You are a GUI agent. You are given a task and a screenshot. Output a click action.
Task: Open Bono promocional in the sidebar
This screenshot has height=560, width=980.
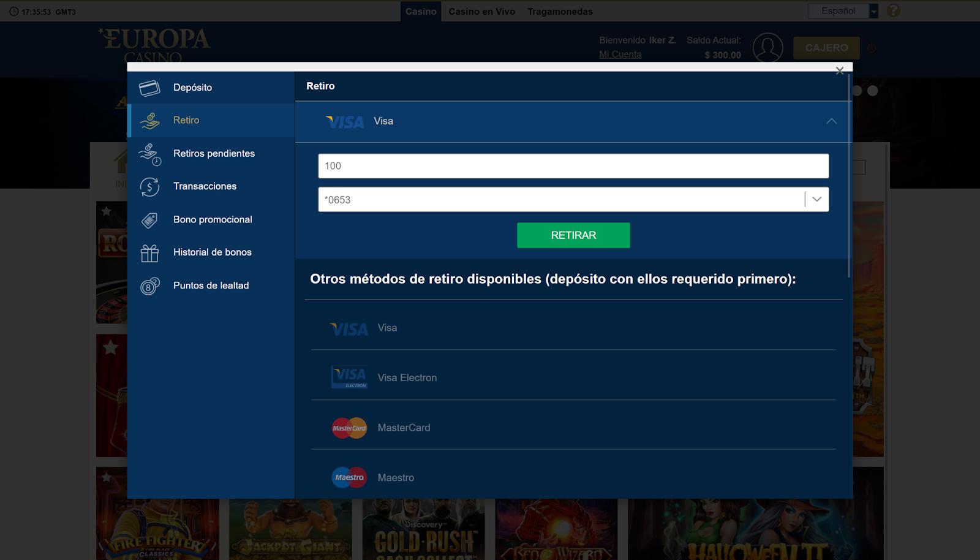coord(211,219)
